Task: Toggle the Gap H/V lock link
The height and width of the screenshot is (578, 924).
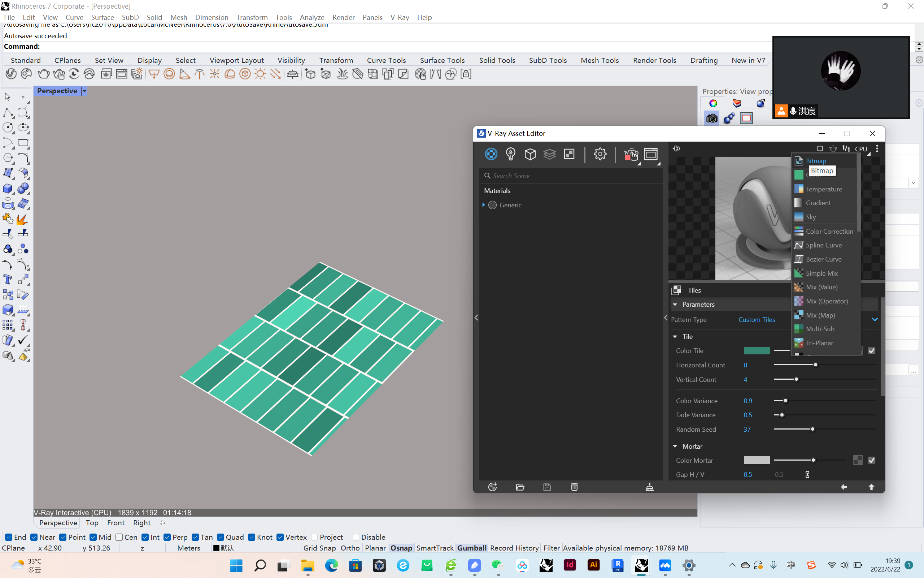Action: [x=807, y=474]
